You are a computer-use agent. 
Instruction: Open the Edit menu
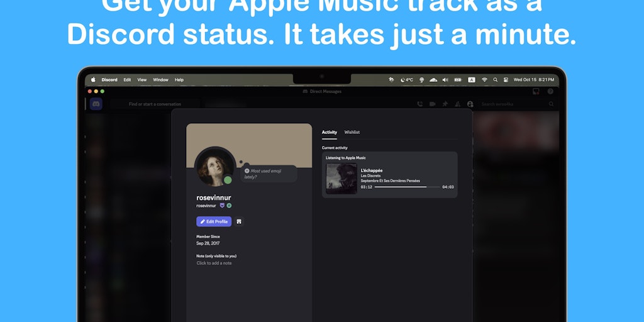point(127,80)
